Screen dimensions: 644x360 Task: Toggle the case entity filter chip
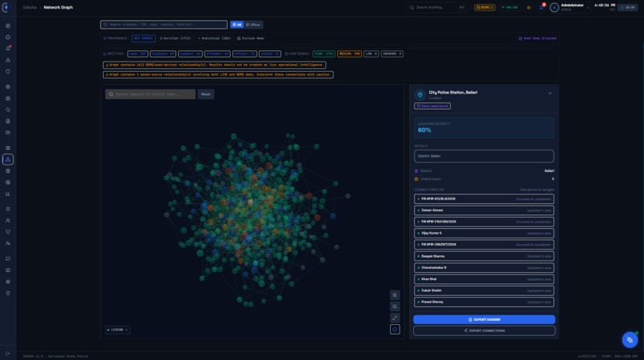[x=137, y=54]
